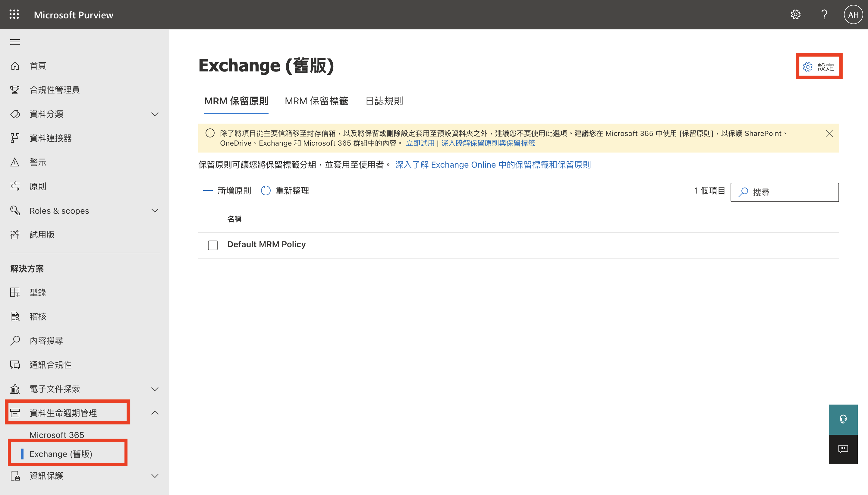Viewport: 868px width, 495px height.
Task: Check the Default MRM Policy checkbox
Action: tap(213, 245)
